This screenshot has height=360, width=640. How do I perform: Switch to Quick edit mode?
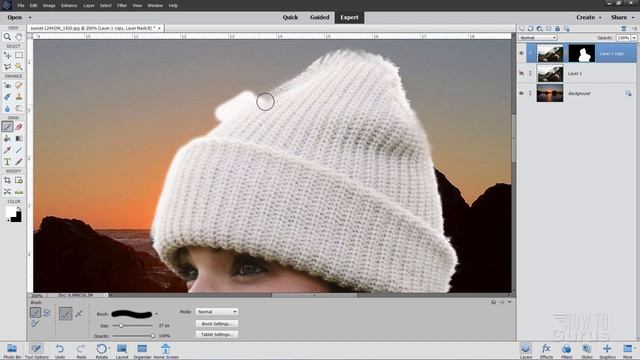[290, 17]
